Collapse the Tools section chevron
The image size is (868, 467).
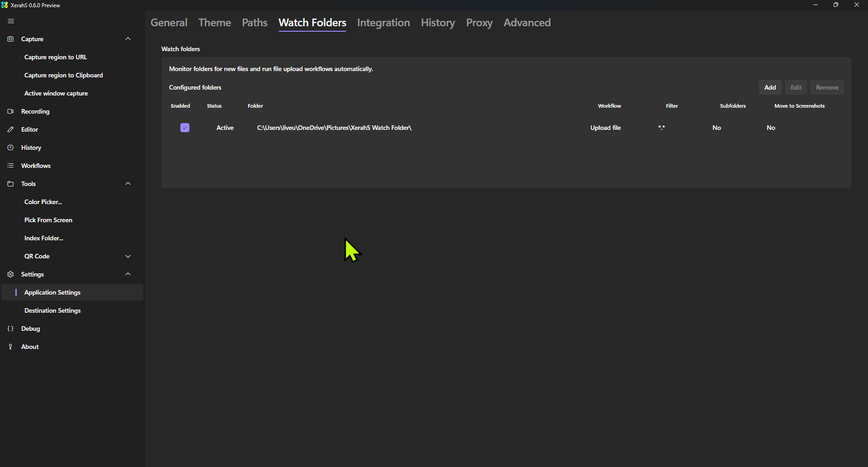click(x=128, y=184)
